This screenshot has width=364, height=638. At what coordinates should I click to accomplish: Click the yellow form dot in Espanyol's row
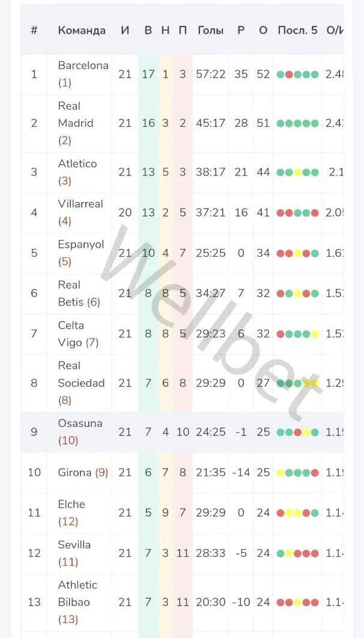pos(297,253)
